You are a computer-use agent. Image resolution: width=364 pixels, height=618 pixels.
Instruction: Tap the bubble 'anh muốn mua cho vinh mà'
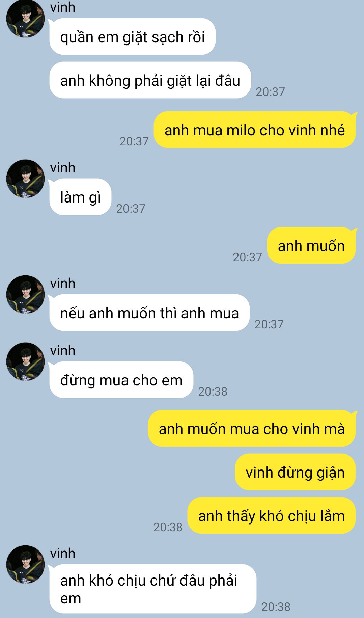[x=252, y=429]
